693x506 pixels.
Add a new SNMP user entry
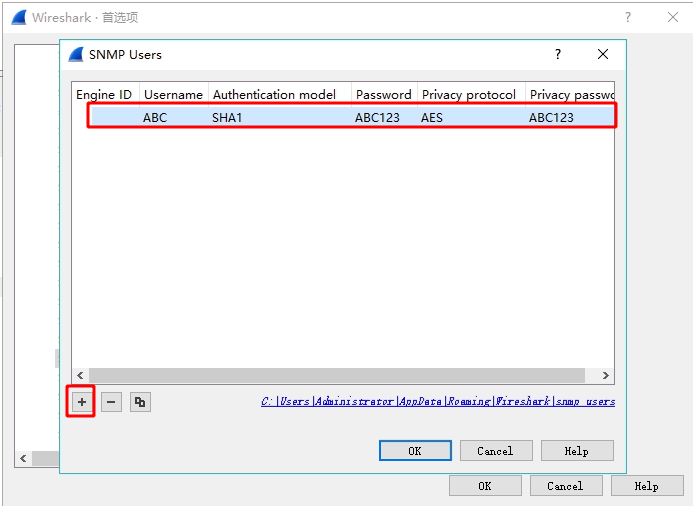point(82,402)
